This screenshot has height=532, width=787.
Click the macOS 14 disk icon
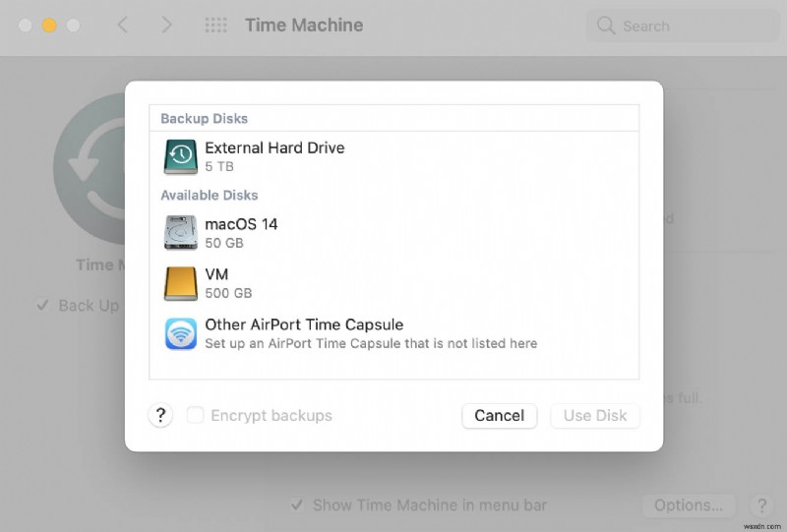point(181,232)
